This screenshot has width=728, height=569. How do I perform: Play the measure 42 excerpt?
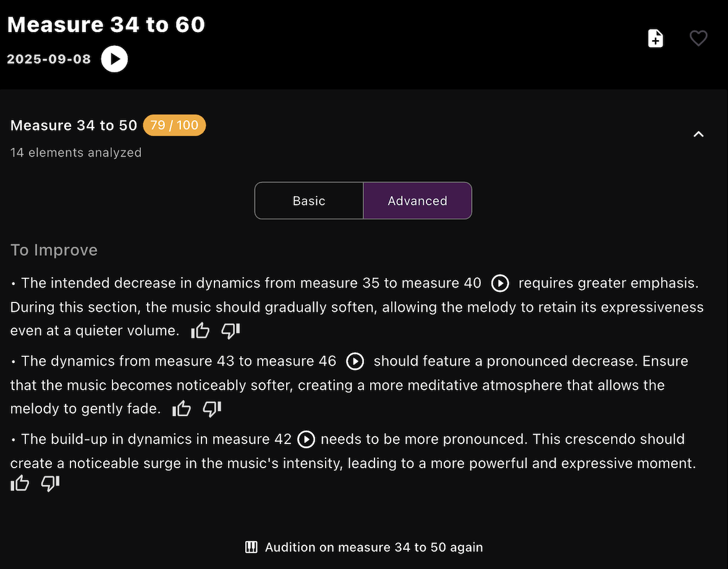[x=306, y=439]
